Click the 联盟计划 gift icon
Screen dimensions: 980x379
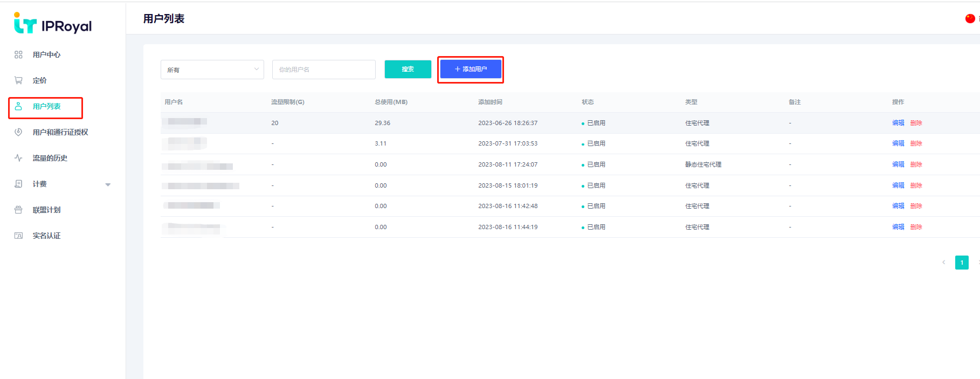pos(18,210)
